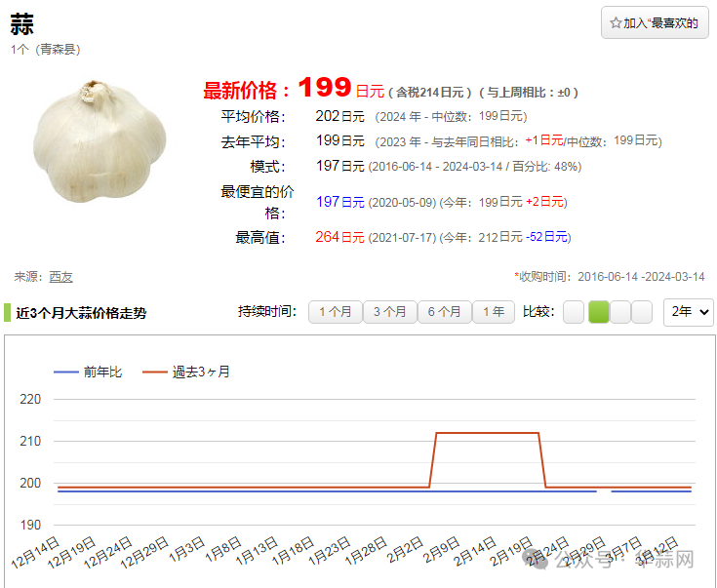Image resolution: width=717 pixels, height=588 pixels.
Task: Click the blue 前年比 legend line marker
Action: pyautogui.click(x=66, y=372)
